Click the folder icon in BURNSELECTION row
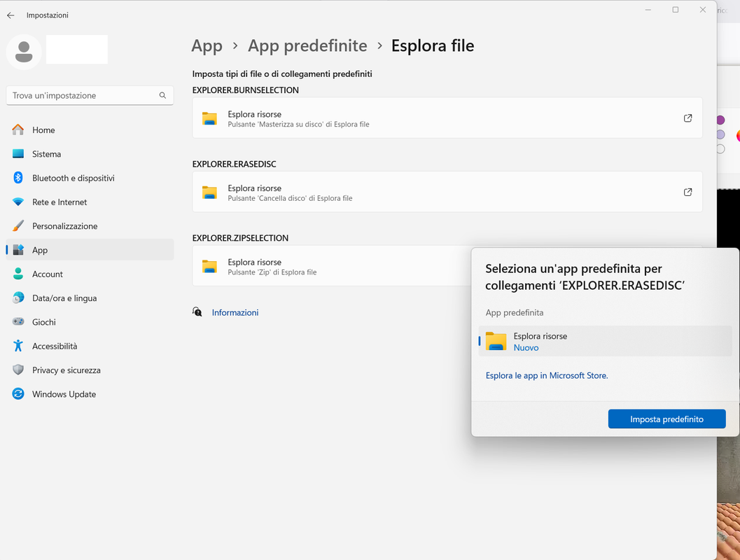740x560 pixels. (209, 118)
